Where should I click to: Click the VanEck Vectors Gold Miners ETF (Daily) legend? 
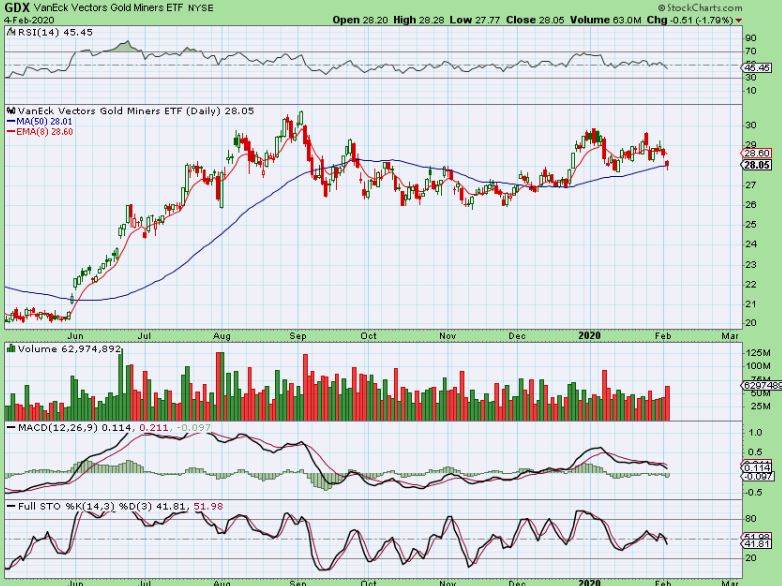[x=136, y=111]
